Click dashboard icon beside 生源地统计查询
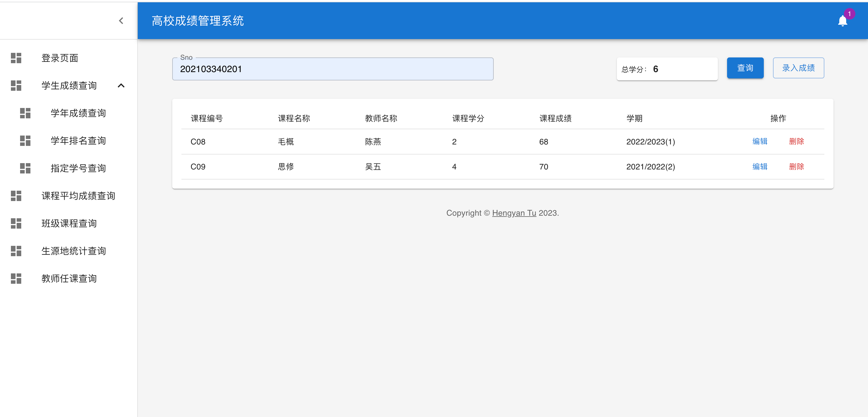The image size is (868, 417). pos(16,251)
